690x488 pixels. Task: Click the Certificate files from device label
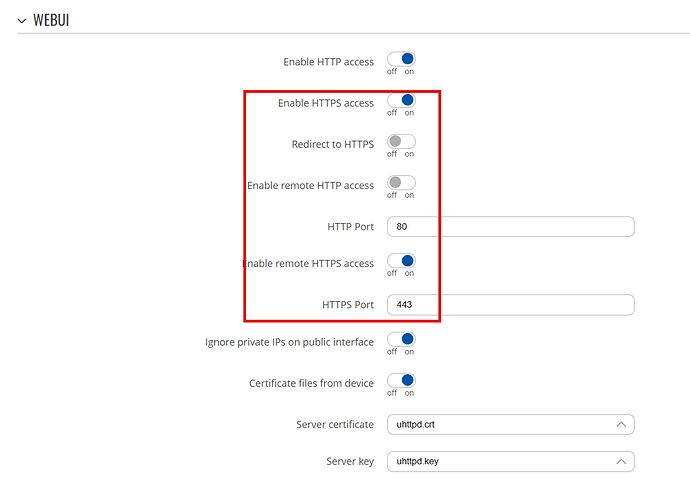tap(311, 383)
